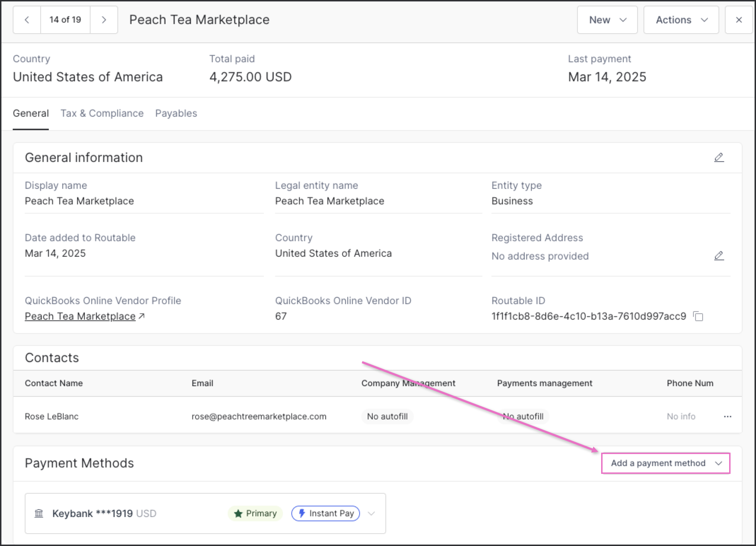Click Legal entity name value
The image size is (756, 546).
(330, 201)
